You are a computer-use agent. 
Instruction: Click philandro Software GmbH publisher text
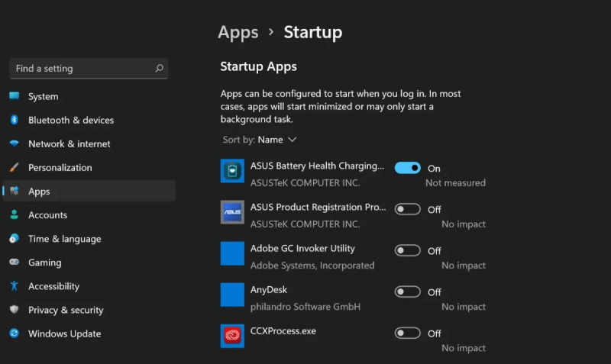coord(305,307)
